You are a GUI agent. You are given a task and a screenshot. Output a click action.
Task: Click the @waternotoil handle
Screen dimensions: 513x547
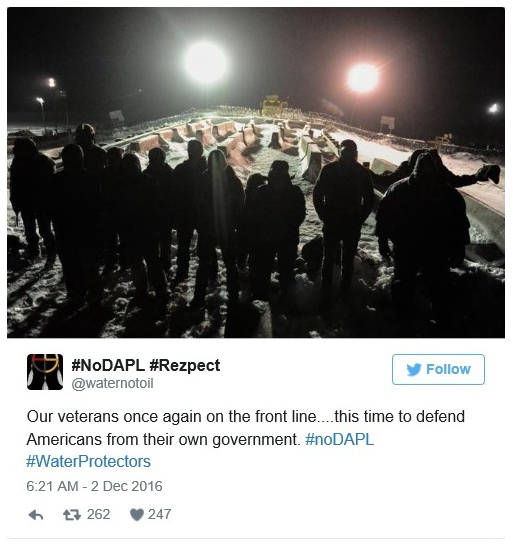(112, 383)
